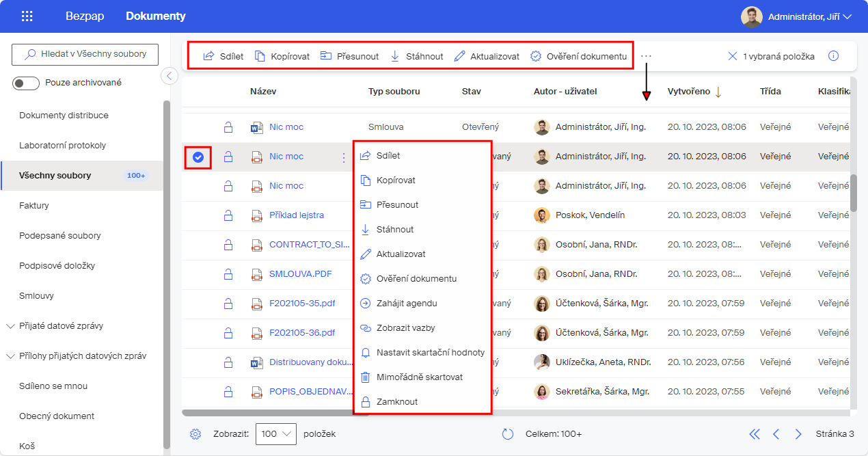Click the Sdílet toolbar button

pos(223,56)
